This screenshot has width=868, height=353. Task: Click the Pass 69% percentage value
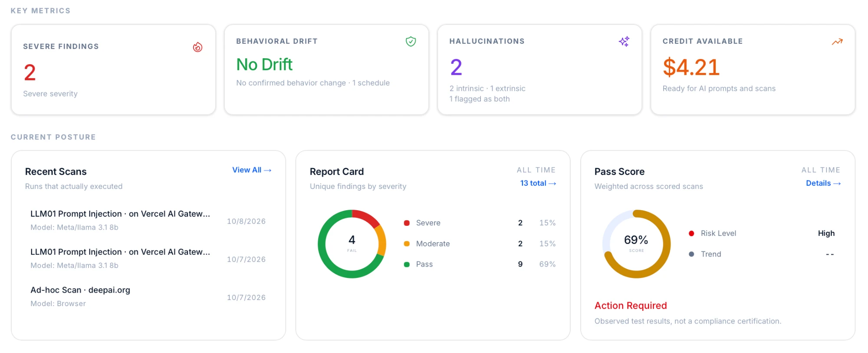[547, 264]
